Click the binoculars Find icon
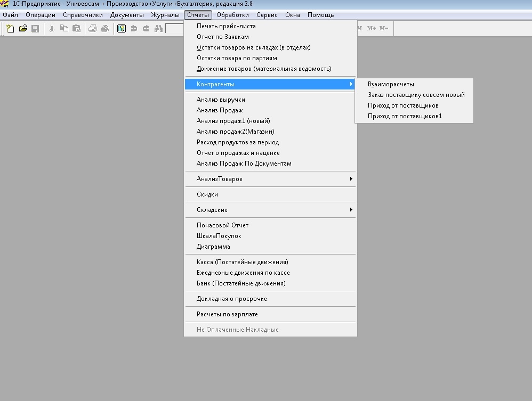Screen dimensions: 532x401 pyautogui.click(x=158, y=28)
